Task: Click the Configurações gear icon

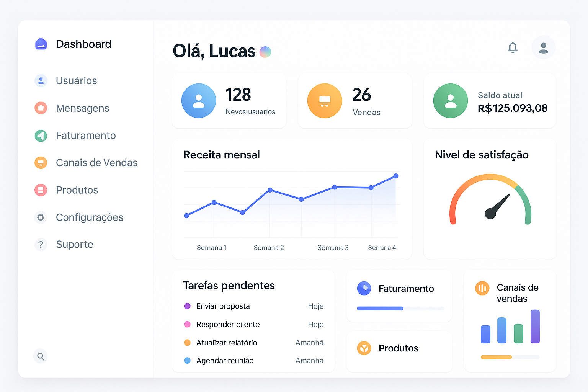Action: tap(41, 217)
